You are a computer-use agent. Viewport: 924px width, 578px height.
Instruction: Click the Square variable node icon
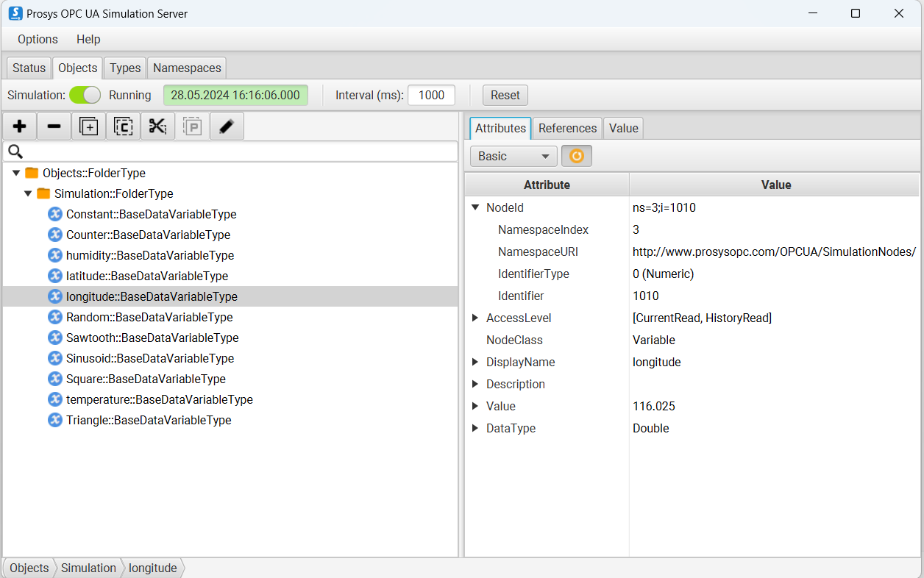coord(55,379)
